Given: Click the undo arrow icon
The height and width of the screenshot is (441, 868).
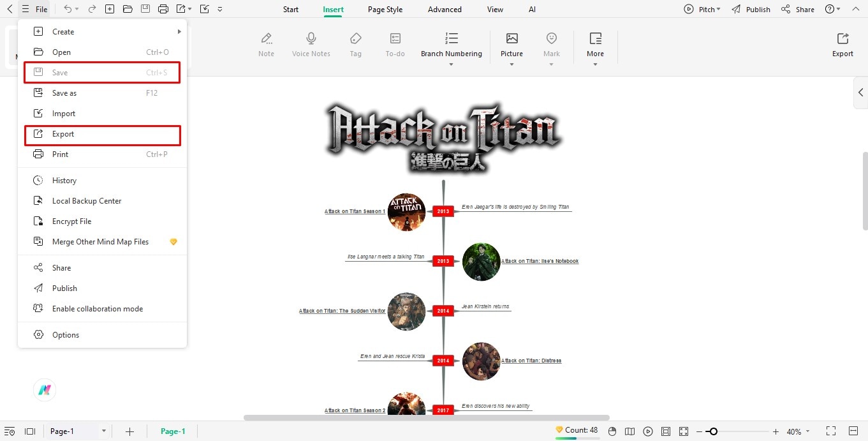Looking at the screenshot, I should (68, 9).
